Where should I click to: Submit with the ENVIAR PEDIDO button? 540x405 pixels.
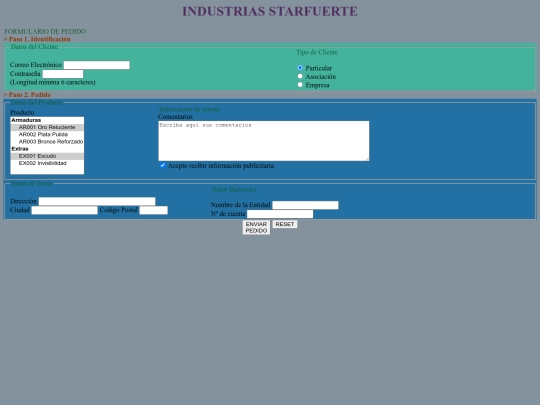256,227
